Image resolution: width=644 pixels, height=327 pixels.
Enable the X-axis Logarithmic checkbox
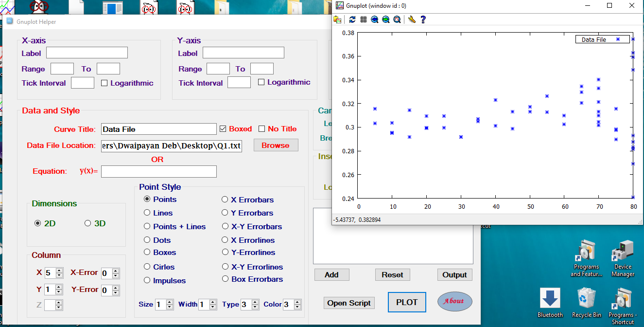pos(104,83)
